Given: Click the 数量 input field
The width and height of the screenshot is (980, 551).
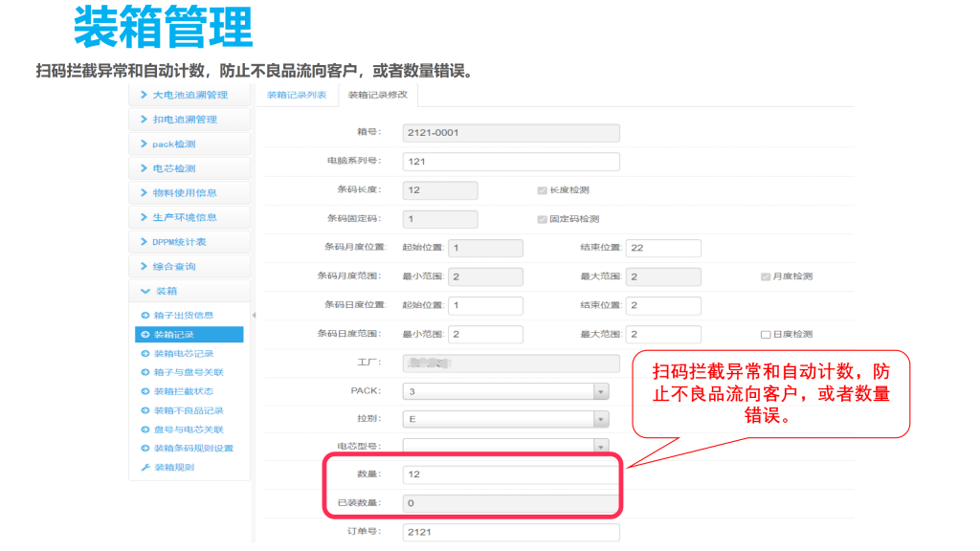Looking at the screenshot, I should [510, 474].
